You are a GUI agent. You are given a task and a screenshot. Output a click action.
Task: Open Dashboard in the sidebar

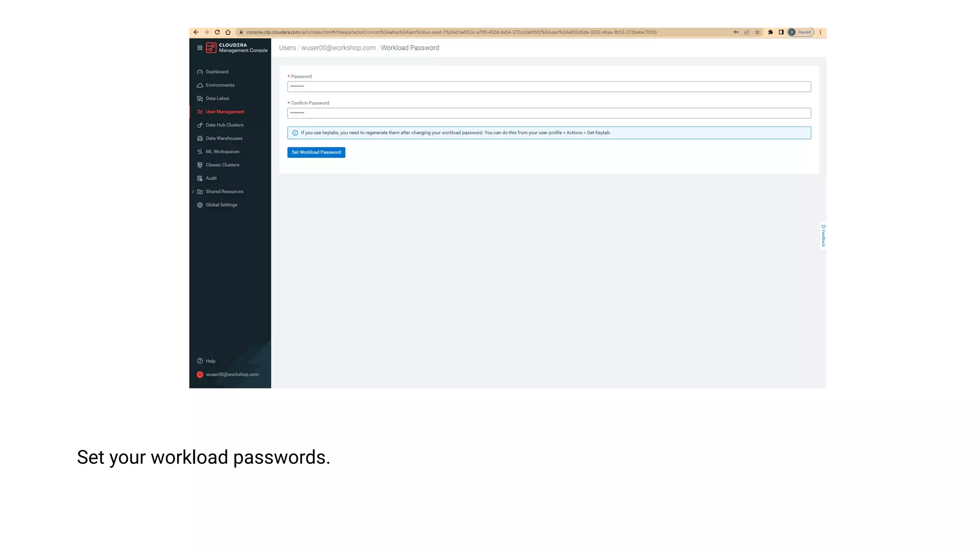[217, 72]
